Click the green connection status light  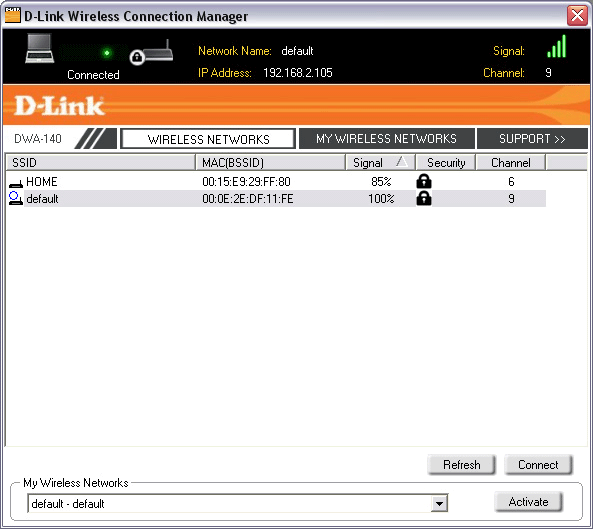107,53
